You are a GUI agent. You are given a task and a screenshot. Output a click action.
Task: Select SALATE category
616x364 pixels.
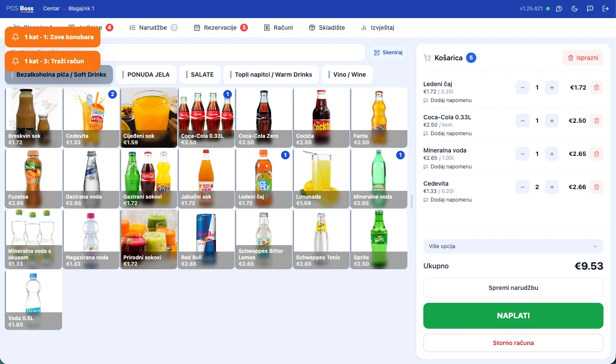coord(200,75)
